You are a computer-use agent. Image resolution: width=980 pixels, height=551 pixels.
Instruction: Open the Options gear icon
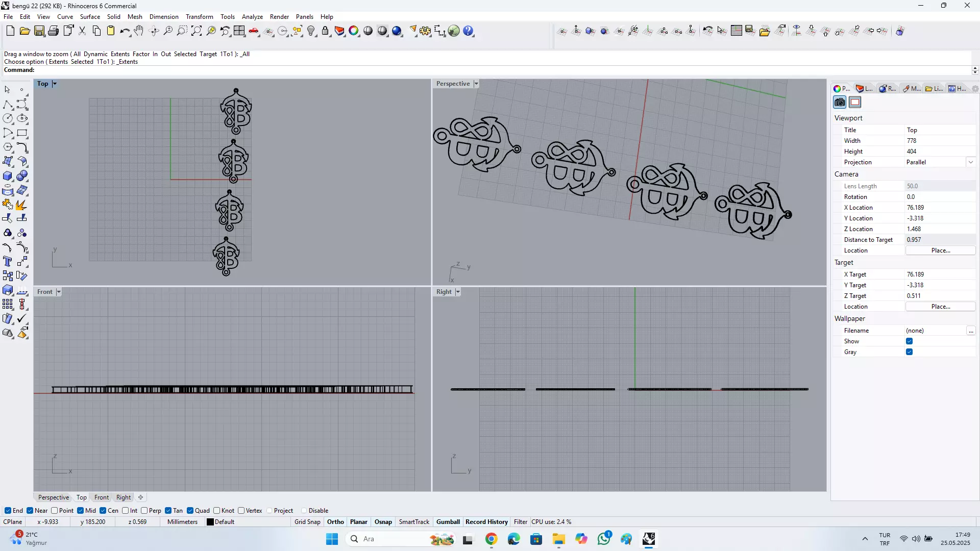(x=425, y=31)
